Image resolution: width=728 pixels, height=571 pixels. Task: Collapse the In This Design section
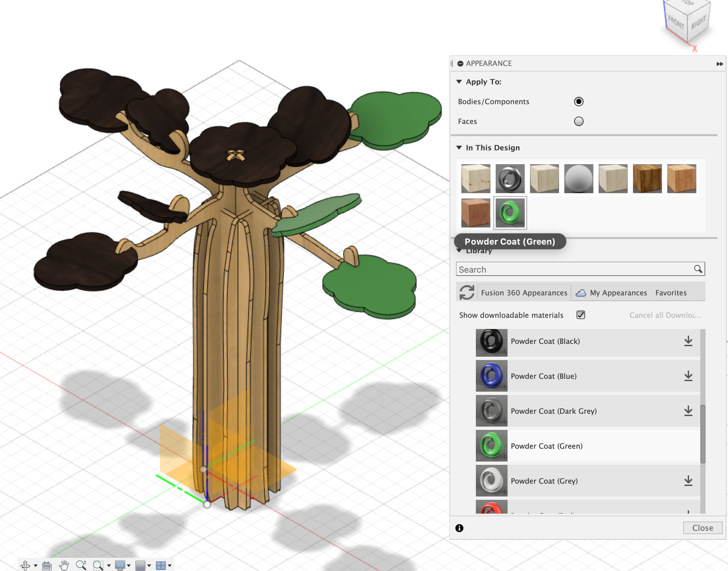coord(459,147)
